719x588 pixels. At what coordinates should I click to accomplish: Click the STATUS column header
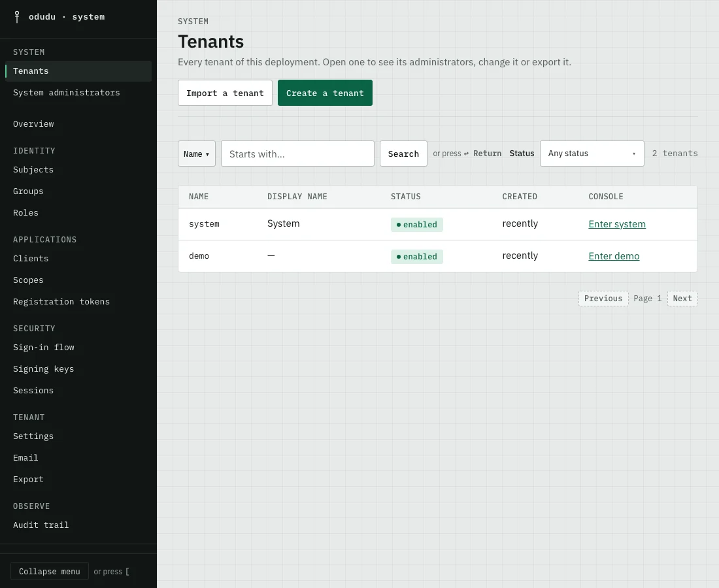(x=406, y=197)
